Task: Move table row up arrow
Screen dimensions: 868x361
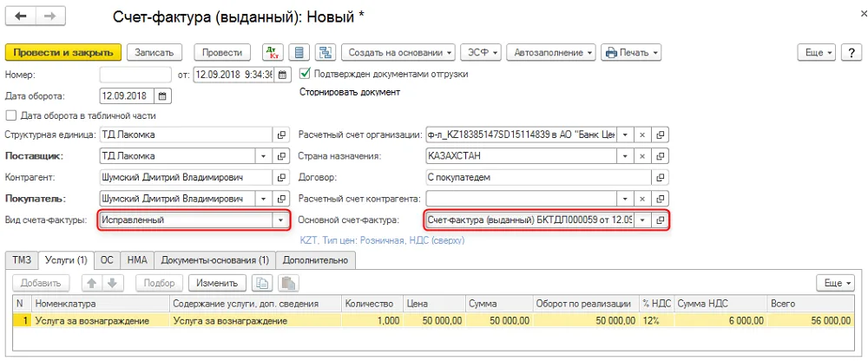Action: (92, 283)
